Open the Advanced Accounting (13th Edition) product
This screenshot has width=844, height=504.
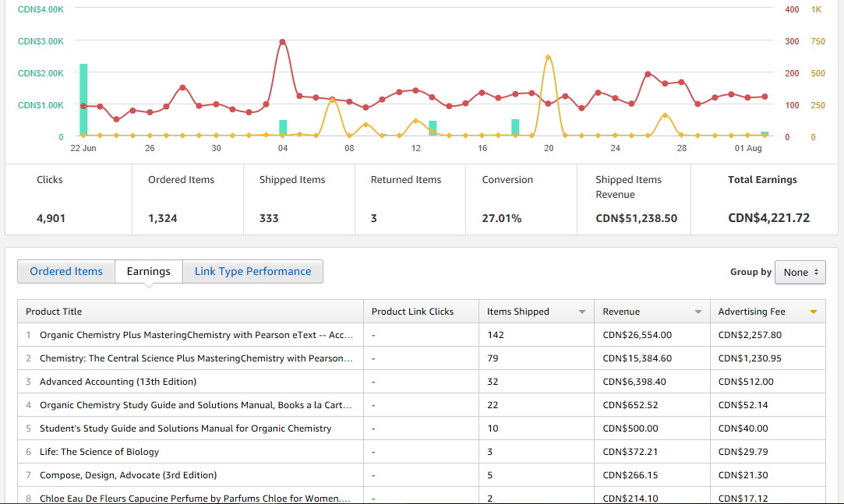pos(118,382)
